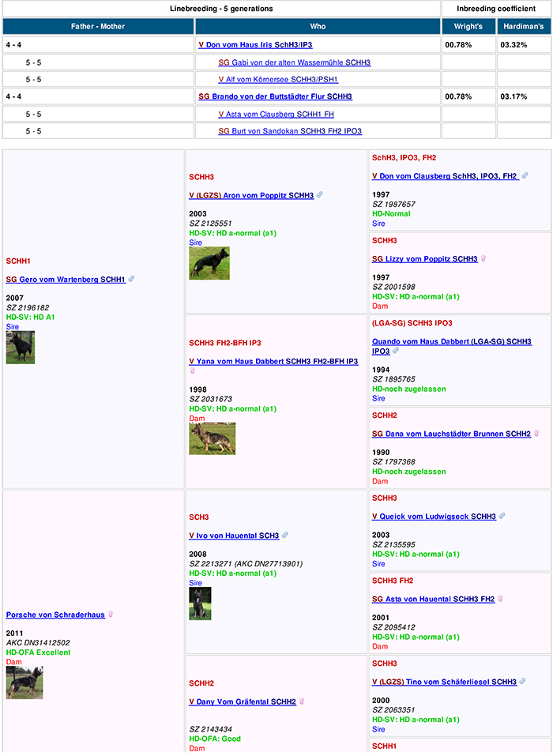
Task: Click female icon next to Dany Vom Gräfental
Action: click(x=302, y=701)
